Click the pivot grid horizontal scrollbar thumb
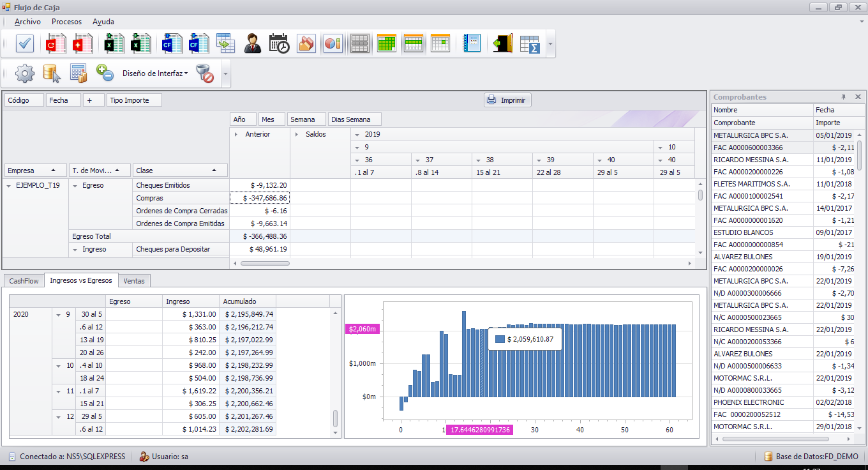868x470 pixels. pyautogui.click(x=265, y=263)
